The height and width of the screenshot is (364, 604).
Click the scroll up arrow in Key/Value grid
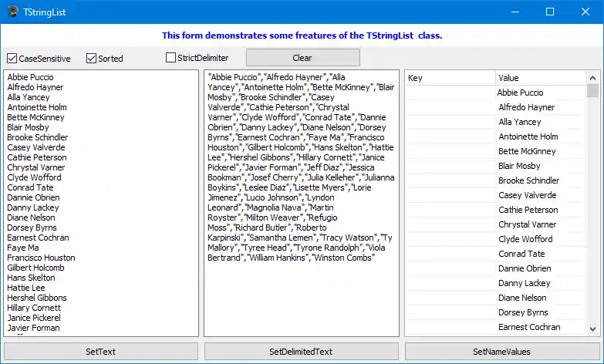click(x=593, y=78)
